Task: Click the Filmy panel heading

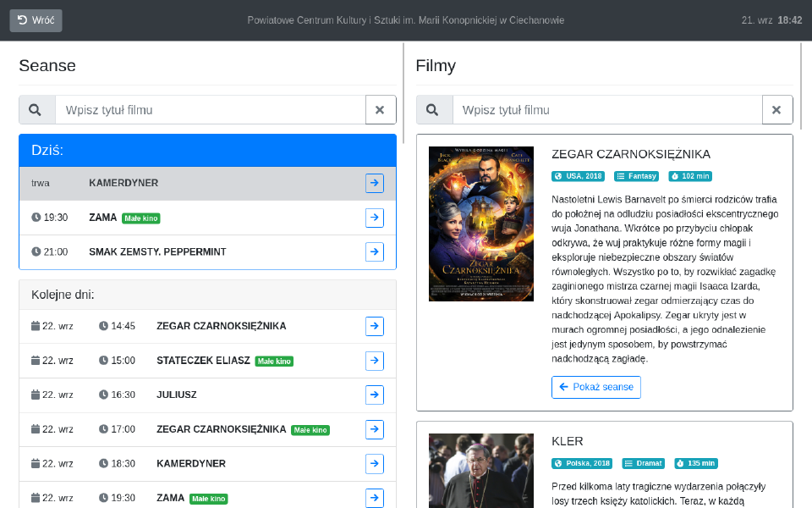Action: point(436,66)
